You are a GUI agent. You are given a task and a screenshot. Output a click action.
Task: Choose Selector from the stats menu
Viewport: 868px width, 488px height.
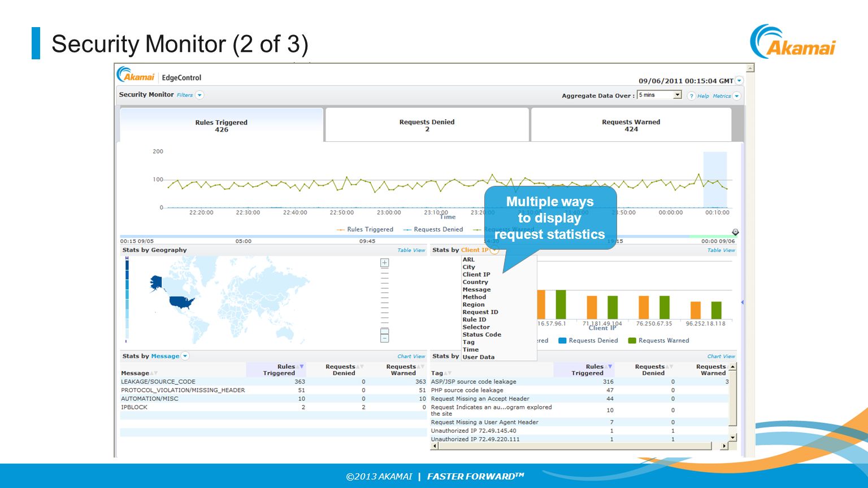(476, 327)
